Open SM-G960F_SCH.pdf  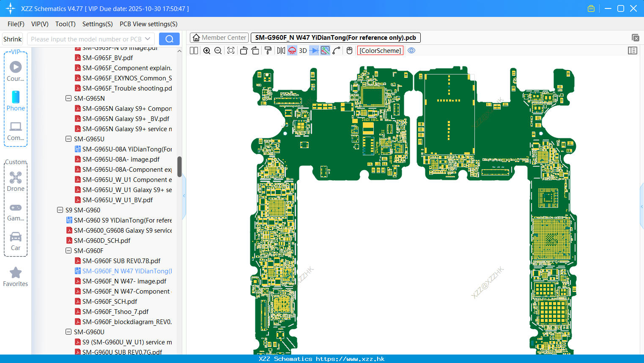(110, 301)
